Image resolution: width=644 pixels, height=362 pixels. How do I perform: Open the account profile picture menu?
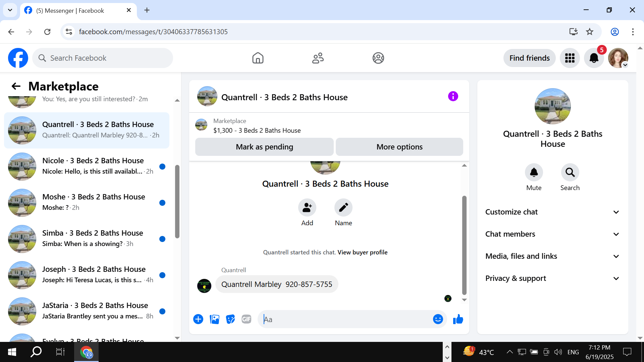click(618, 58)
